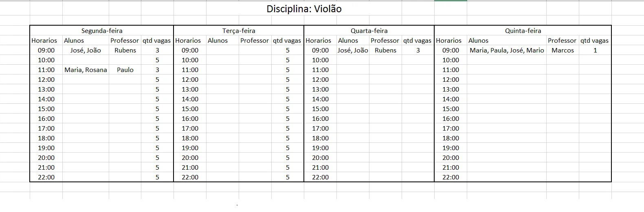644x212 pixels.
Task: Click Segunda-feira 11:00 vagas cell showing 3
Action: (x=157, y=70)
